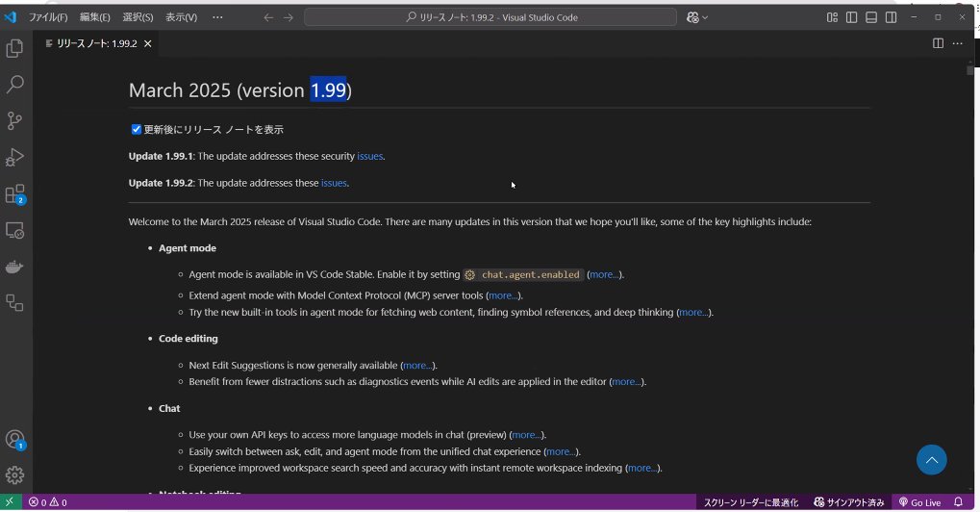Uncheck 更新後にリリース ノートを表示 checkbox
This screenshot has width=980, height=512.
click(x=137, y=129)
